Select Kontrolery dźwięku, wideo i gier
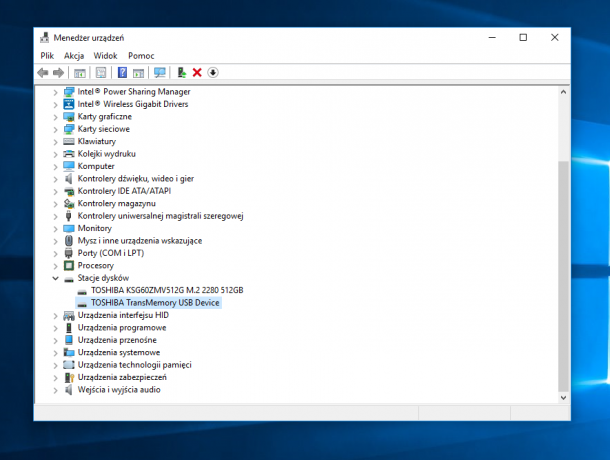The width and height of the screenshot is (610, 460). [135, 179]
